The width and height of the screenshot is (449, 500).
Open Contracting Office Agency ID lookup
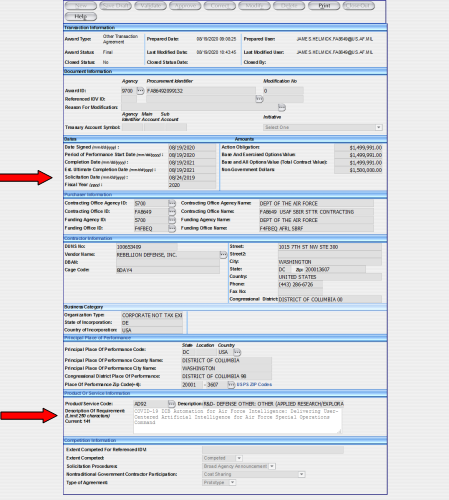click(x=172, y=203)
